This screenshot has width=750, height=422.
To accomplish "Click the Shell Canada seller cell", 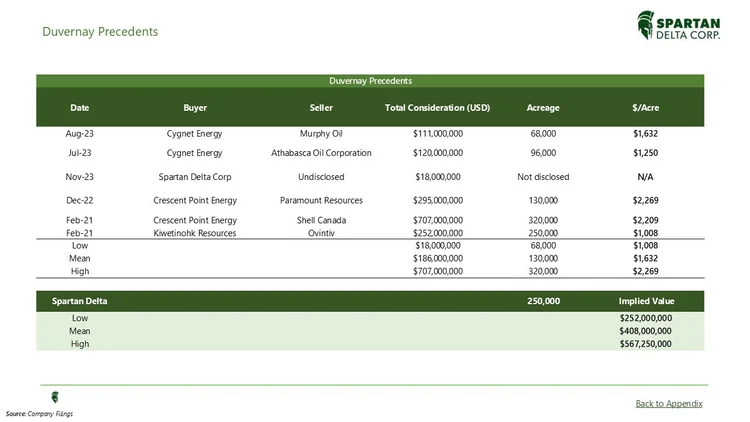I will pyautogui.click(x=321, y=220).
